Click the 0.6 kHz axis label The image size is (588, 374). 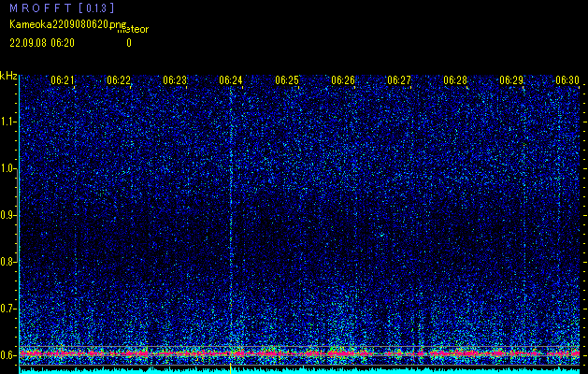pyautogui.click(x=8, y=355)
